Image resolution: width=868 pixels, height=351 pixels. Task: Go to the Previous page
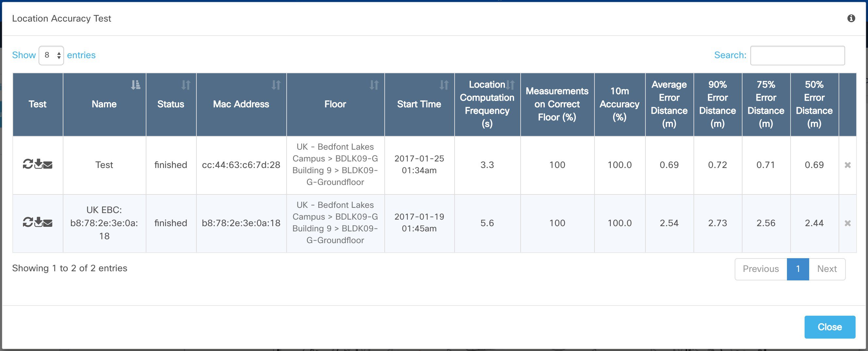pos(760,269)
